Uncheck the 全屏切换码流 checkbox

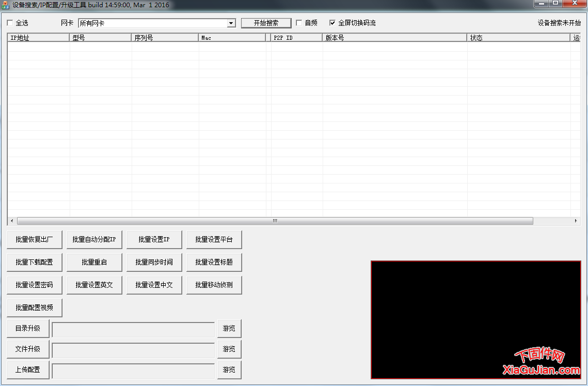pyautogui.click(x=332, y=23)
